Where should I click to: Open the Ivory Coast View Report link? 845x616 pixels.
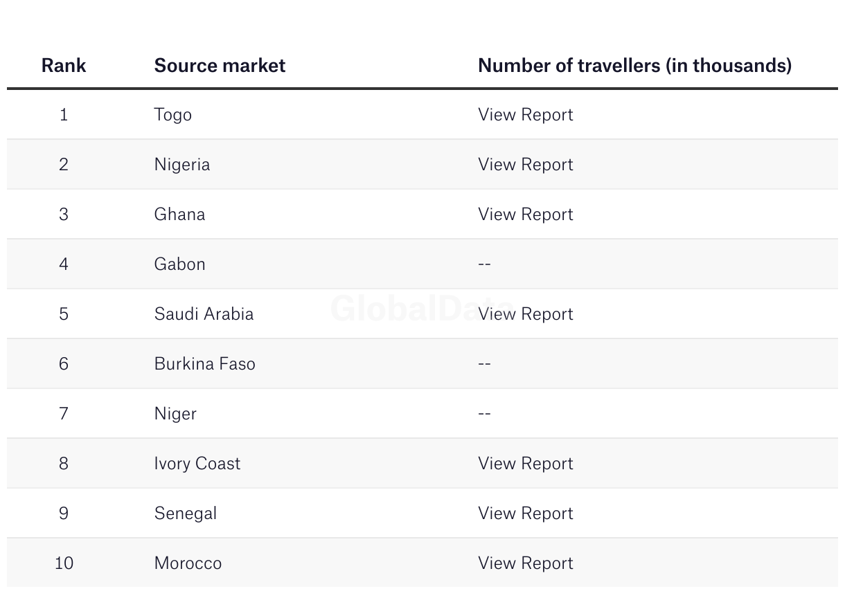coord(525,464)
